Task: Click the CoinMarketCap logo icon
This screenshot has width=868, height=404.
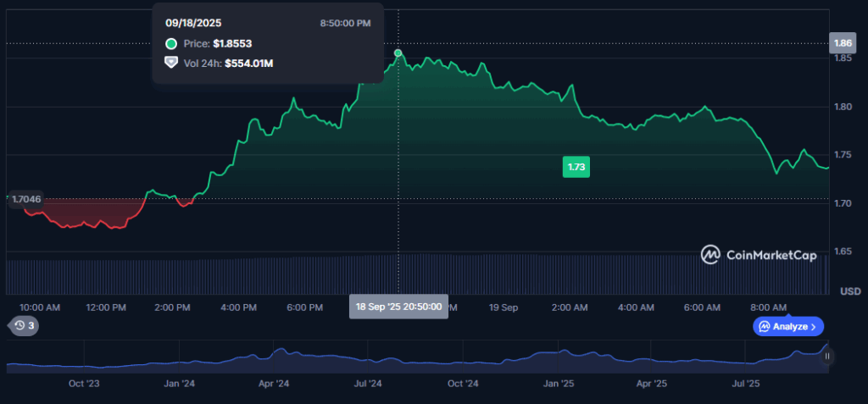Action: 710,255
